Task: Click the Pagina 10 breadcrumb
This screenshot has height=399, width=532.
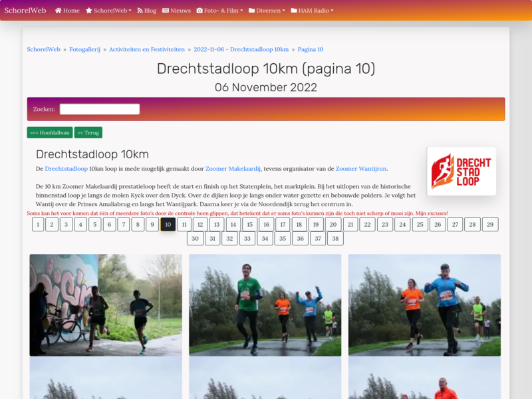Action: click(311, 49)
